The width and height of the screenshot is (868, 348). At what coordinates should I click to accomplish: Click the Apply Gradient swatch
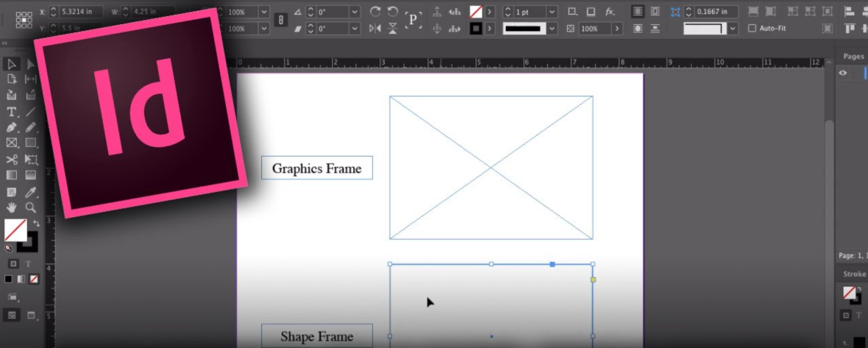(21, 279)
